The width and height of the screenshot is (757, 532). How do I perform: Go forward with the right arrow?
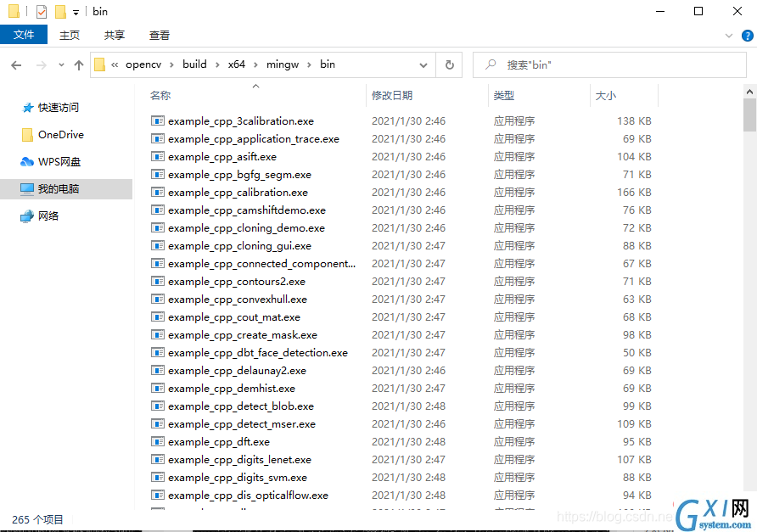pos(42,65)
